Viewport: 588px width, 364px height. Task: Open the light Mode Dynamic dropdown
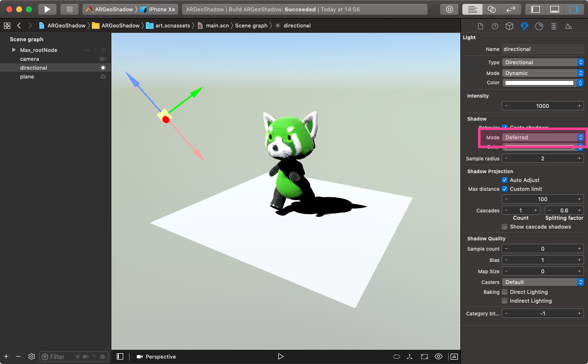point(543,73)
